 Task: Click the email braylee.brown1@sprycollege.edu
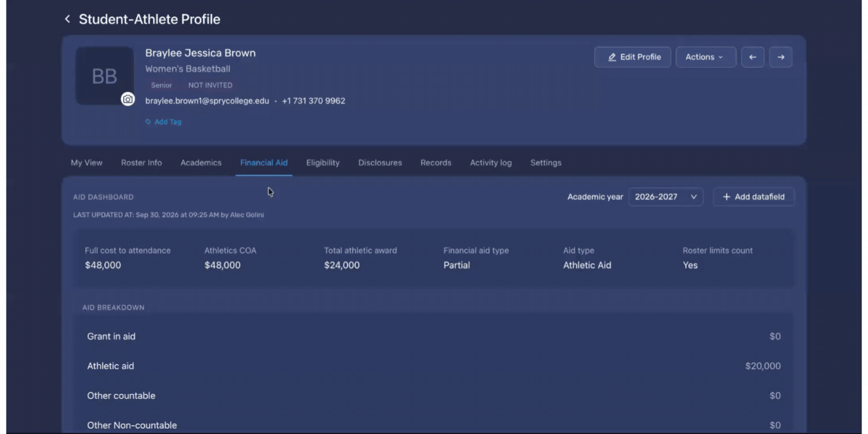click(x=207, y=101)
